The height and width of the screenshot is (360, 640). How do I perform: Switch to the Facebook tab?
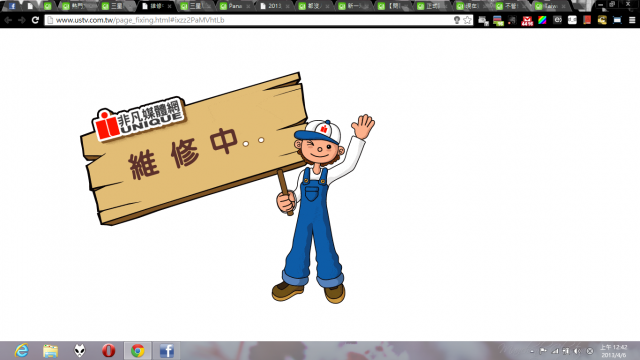tap(12, 6)
